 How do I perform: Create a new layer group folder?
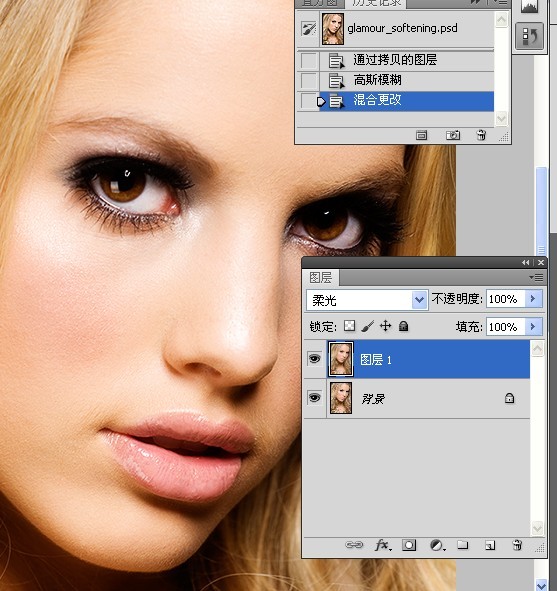coord(462,545)
